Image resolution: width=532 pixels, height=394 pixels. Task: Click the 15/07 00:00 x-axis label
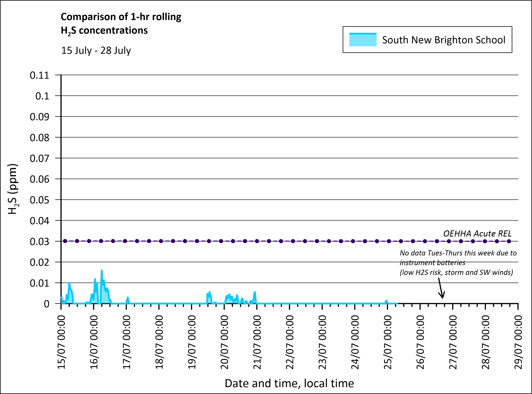pos(62,342)
